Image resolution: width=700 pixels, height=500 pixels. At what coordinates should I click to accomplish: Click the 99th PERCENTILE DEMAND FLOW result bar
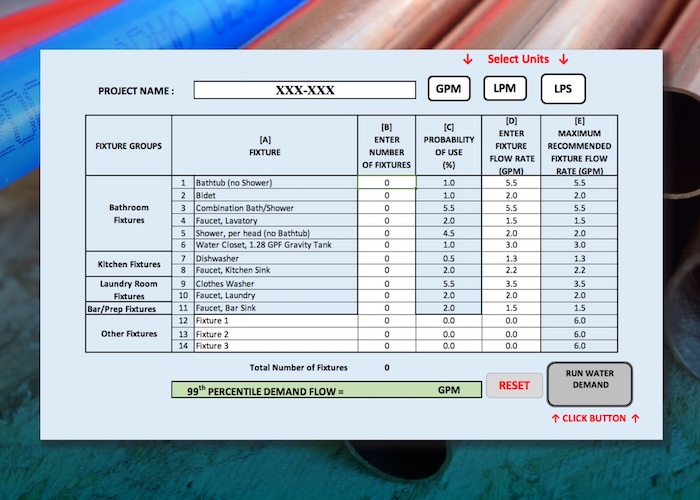pyautogui.click(x=326, y=390)
